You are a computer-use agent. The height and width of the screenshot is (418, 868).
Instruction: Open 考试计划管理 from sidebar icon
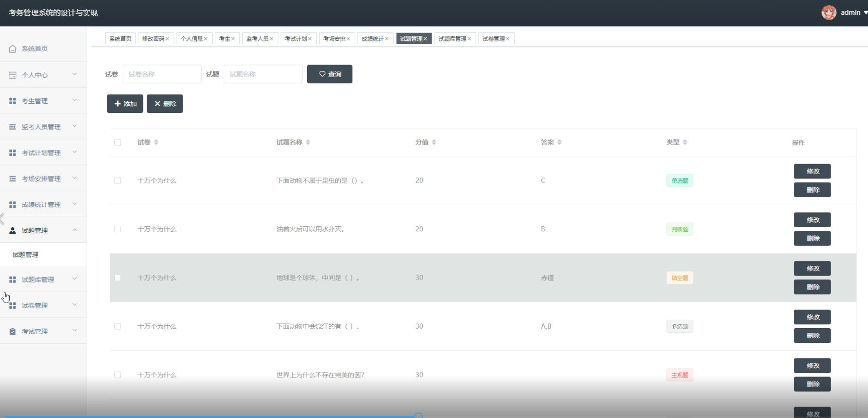coord(12,152)
